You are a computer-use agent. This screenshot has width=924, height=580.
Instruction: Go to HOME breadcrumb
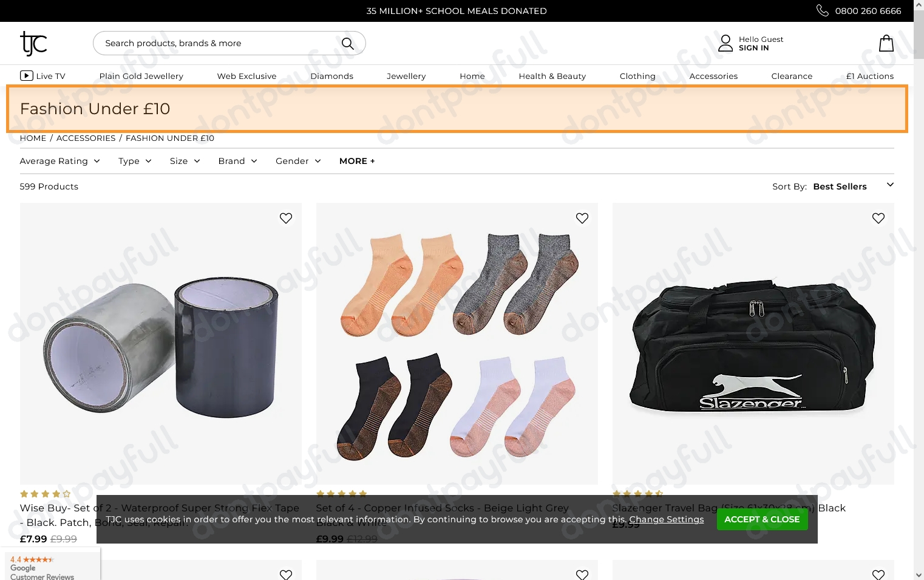coord(33,138)
